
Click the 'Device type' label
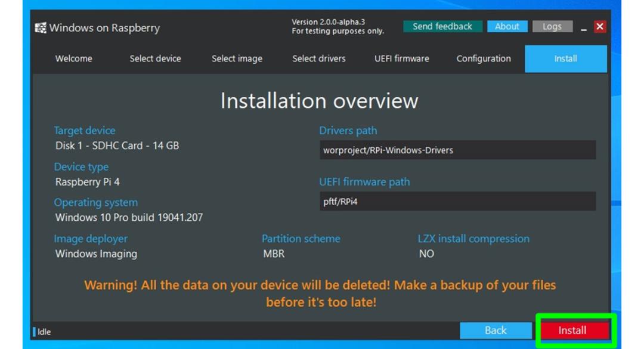tap(81, 167)
